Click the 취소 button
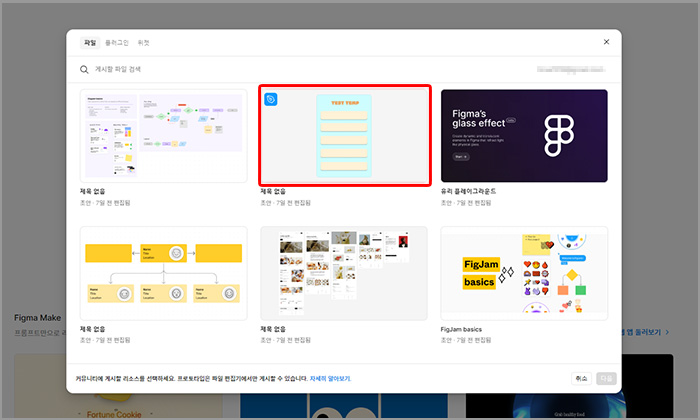 (581, 378)
